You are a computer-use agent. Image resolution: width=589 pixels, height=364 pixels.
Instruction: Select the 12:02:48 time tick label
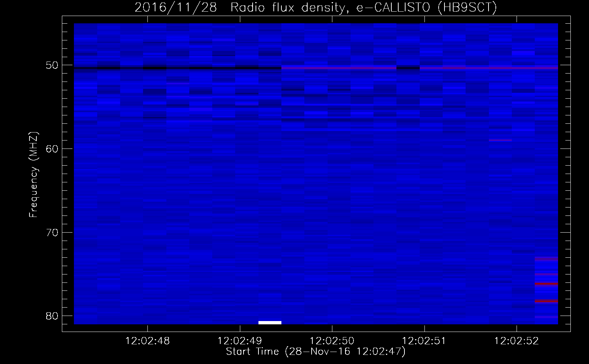click(x=147, y=341)
